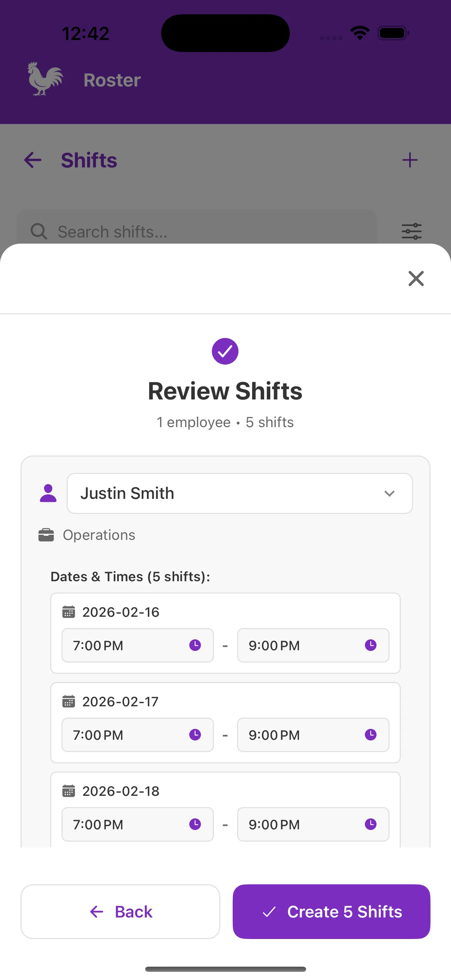Open start time clock picker for 2026-02-16

click(x=195, y=645)
